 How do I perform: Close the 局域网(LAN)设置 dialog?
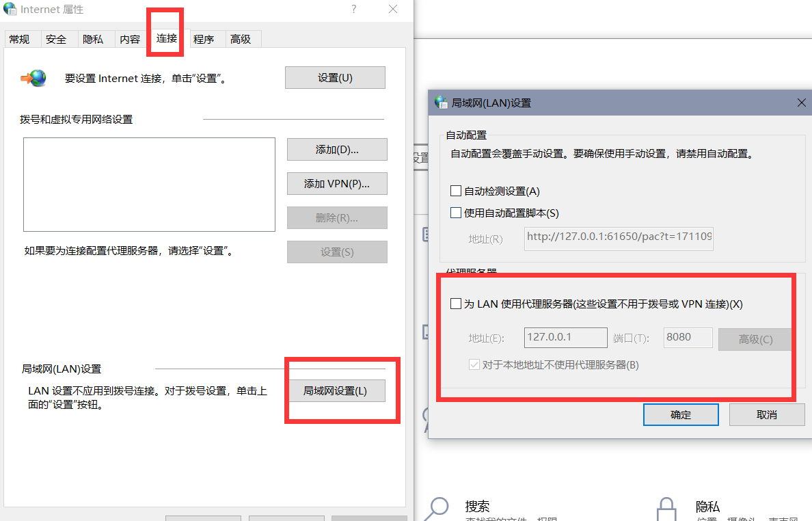click(801, 103)
